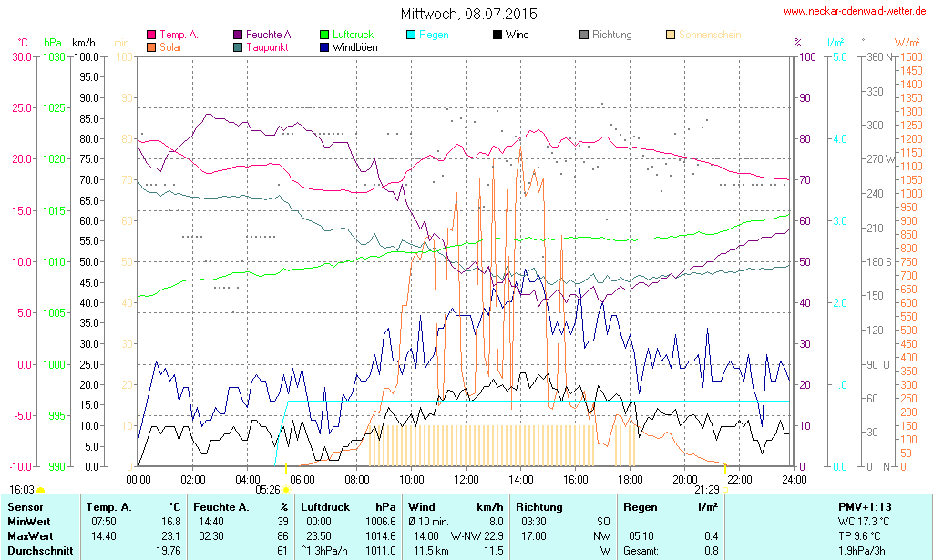Select the MaxWert row label
Image resolution: width=933 pixels, height=560 pixels.
[x=29, y=536]
